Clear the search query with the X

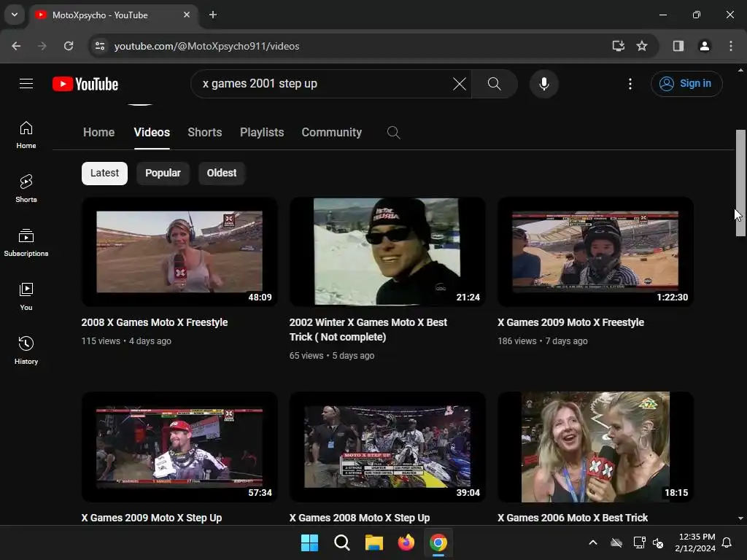(x=460, y=84)
